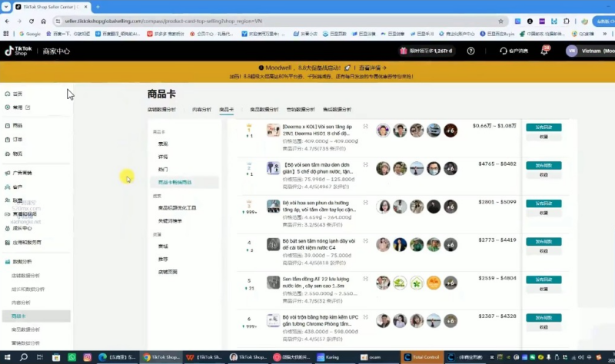Click the 查看详情 link in the yellow banner
This screenshot has width=615, height=364.
coord(373,68)
